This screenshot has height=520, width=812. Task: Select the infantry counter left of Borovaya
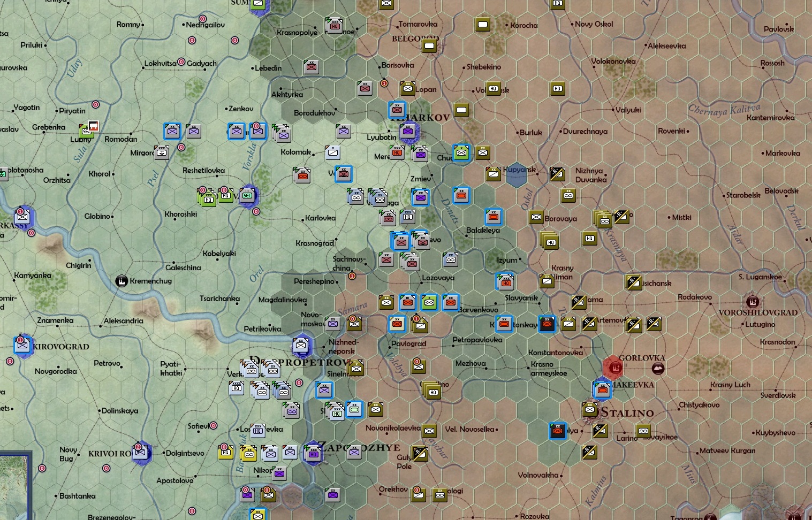pyautogui.click(x=536, y=217)
